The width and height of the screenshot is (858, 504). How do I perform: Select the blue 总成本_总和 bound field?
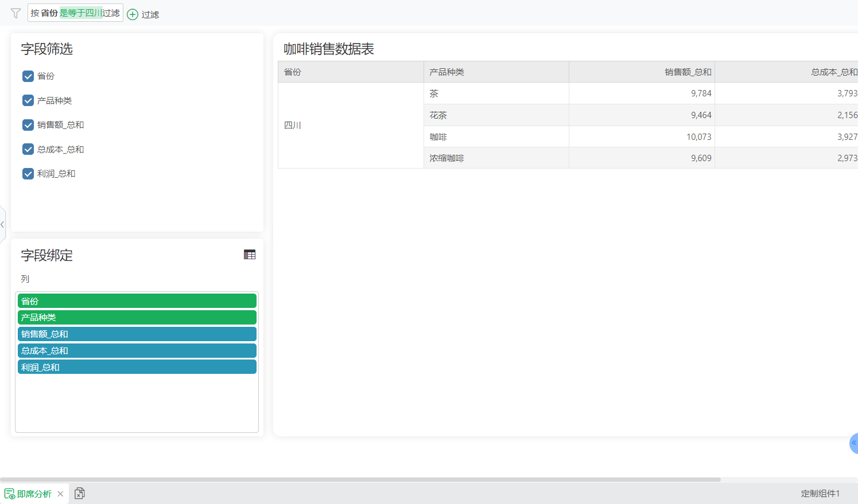[137, 351]
